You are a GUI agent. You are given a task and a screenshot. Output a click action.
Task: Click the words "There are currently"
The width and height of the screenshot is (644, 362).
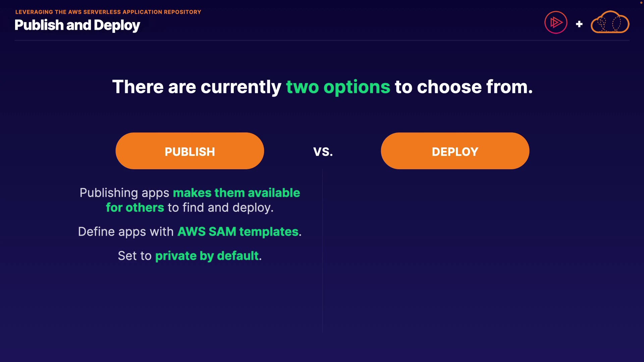[197, 87]
